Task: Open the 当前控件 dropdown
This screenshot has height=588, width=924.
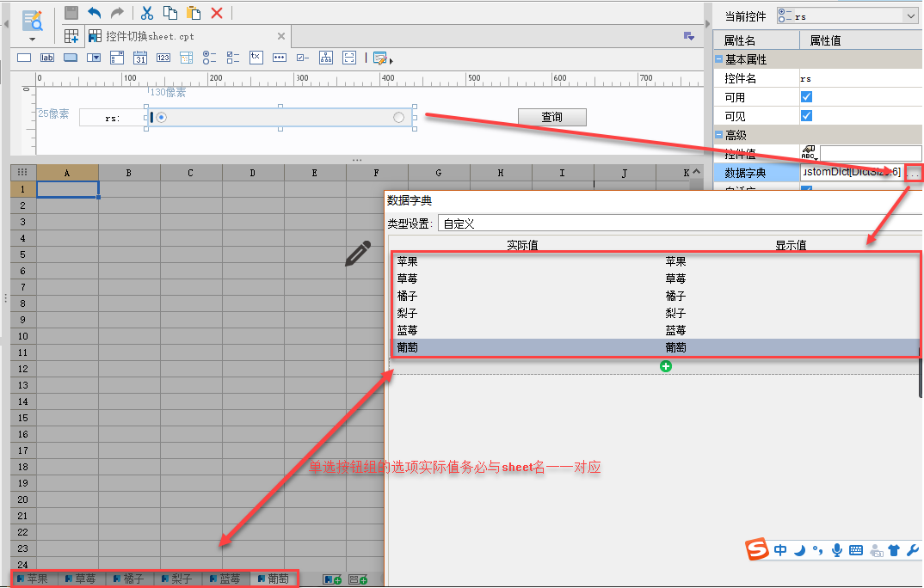Action: click(911, 15)
